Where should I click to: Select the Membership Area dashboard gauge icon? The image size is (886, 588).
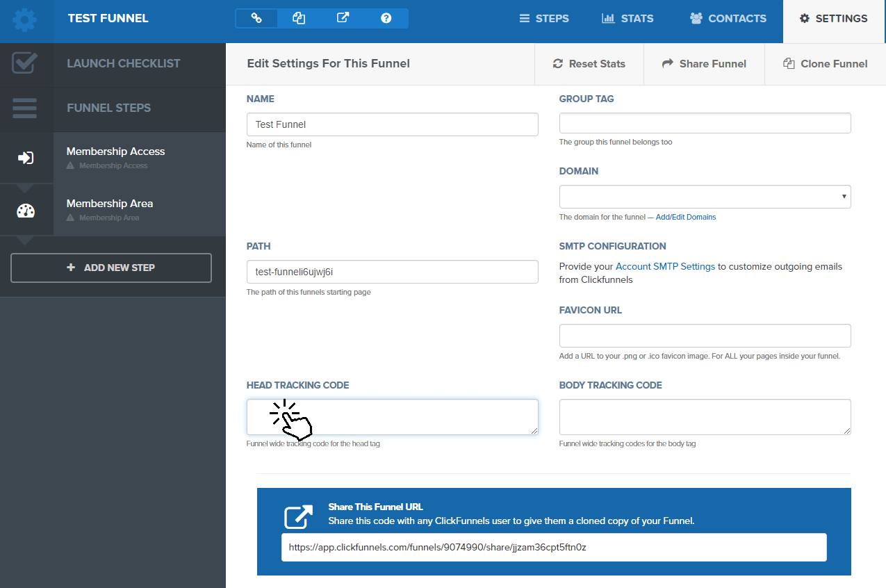click(26, 211)
